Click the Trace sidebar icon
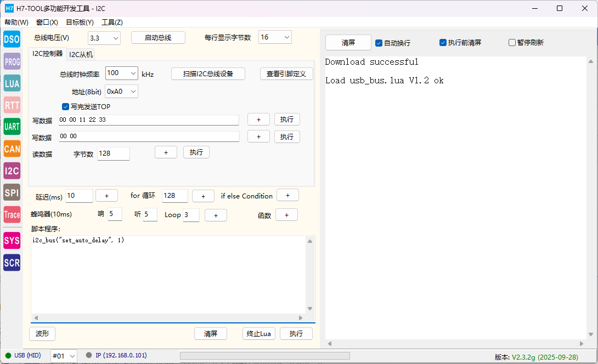 point(12,214)
